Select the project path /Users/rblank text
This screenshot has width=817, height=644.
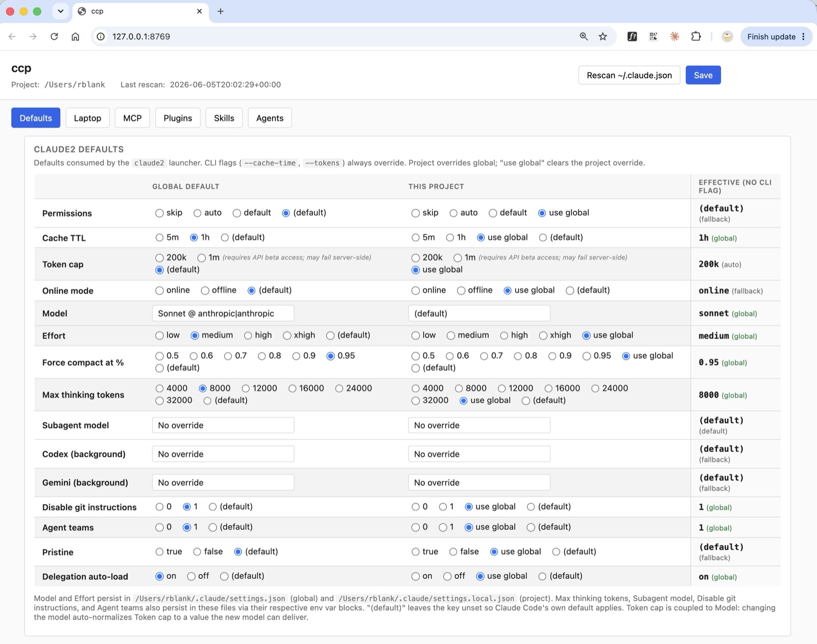(x=75, y=85)
